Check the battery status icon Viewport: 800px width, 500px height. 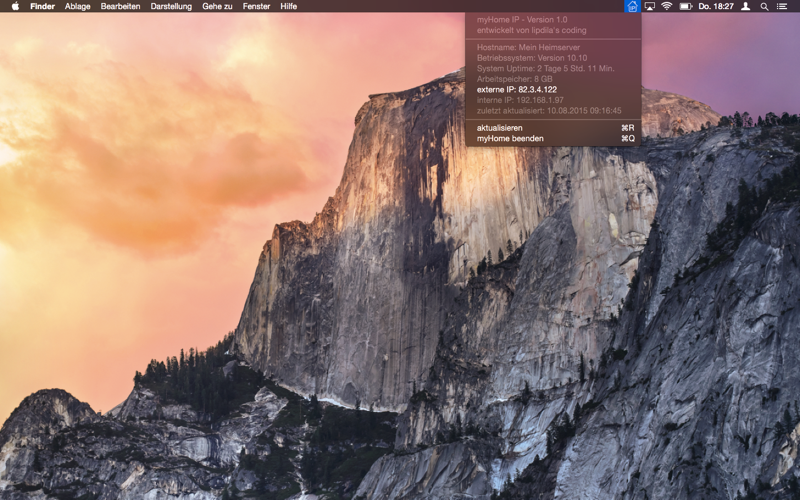pos(686,6)
